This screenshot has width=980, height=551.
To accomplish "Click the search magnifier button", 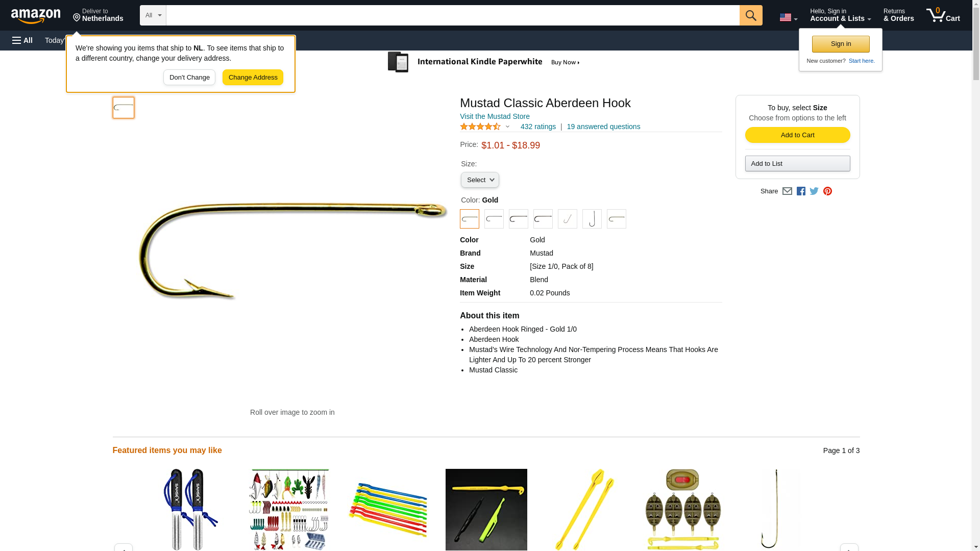I will 750,15.
